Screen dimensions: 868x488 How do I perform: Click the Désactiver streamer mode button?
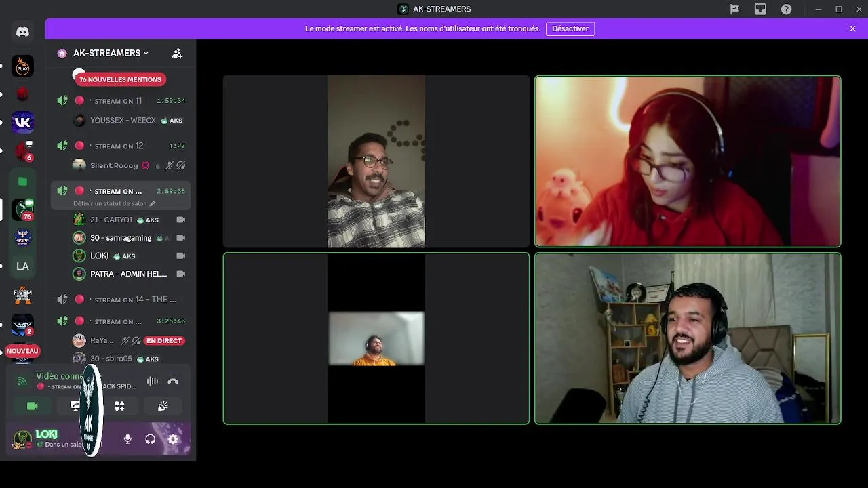[570, 28]
